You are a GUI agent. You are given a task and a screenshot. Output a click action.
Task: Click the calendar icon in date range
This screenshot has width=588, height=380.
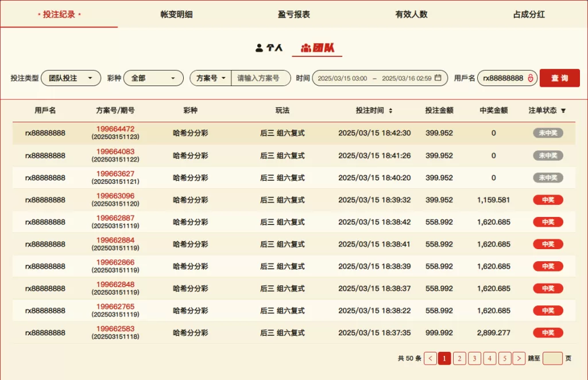coord(438,77)
